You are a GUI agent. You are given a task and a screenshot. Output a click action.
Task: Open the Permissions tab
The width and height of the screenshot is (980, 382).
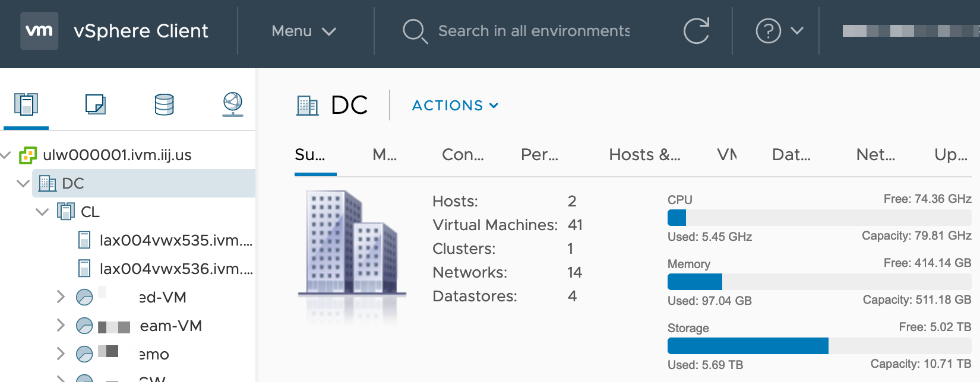[539, 155]
